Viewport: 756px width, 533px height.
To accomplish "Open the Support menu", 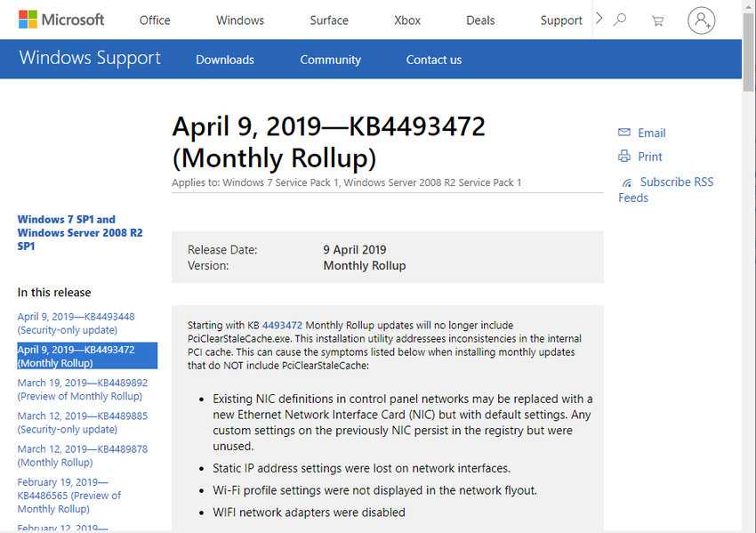I will (561, 20).
